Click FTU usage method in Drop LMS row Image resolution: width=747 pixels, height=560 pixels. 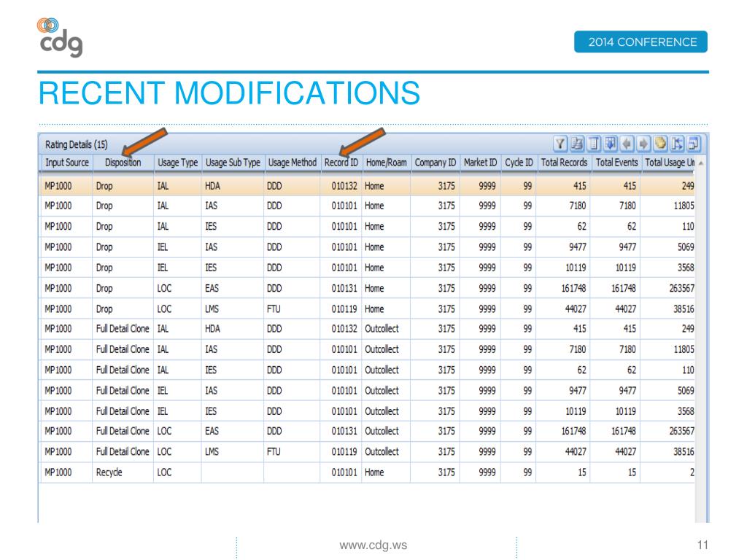click(274, 309)
